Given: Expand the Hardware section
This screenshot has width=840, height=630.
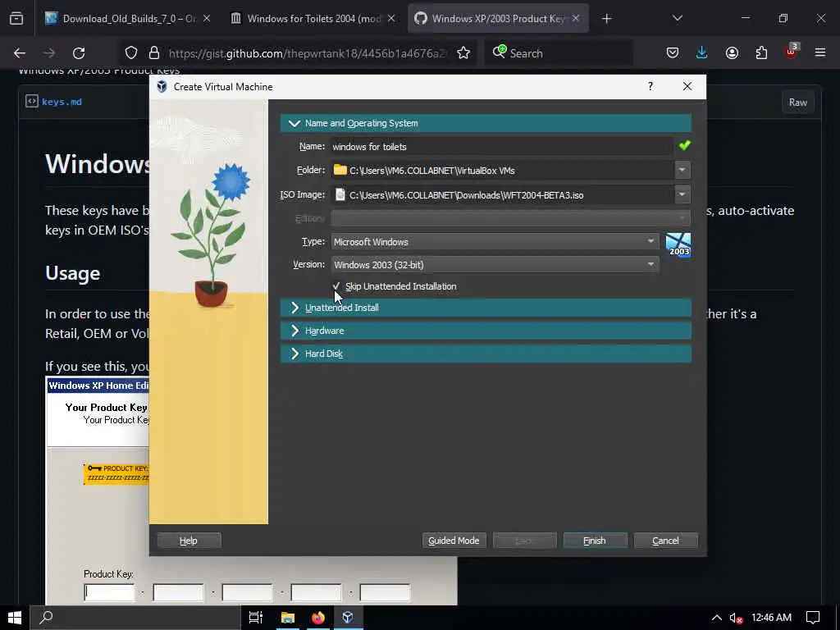Looking at the screenshot, I should click(486, 331).
